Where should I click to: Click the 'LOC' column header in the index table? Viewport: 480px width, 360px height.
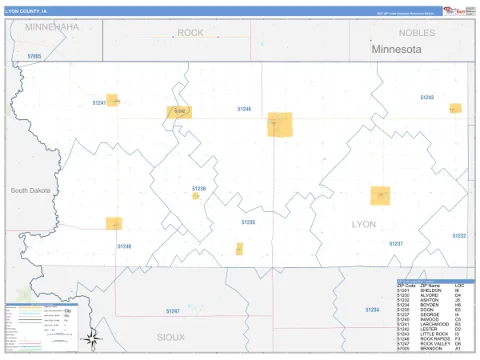click(459, 286)
